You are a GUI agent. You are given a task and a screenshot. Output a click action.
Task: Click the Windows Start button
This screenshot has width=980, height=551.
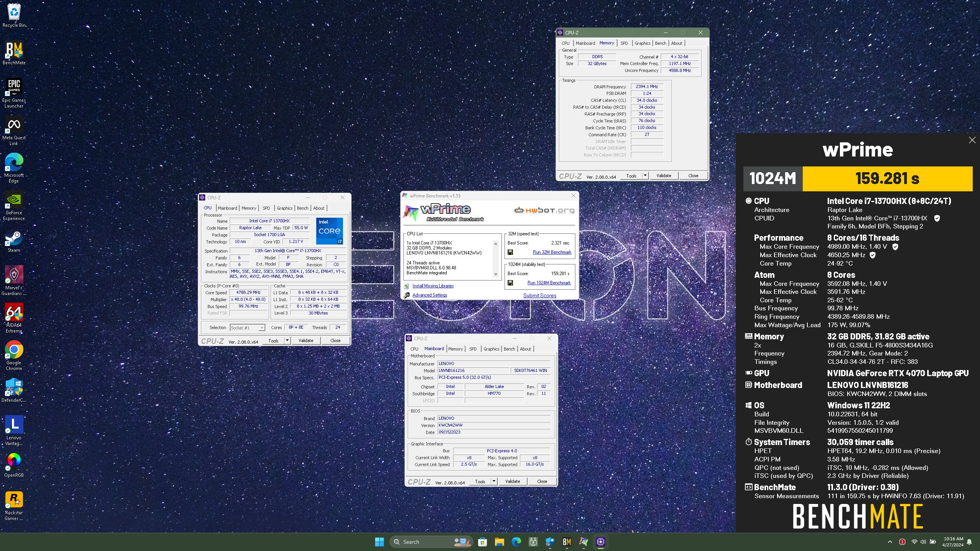379,542
